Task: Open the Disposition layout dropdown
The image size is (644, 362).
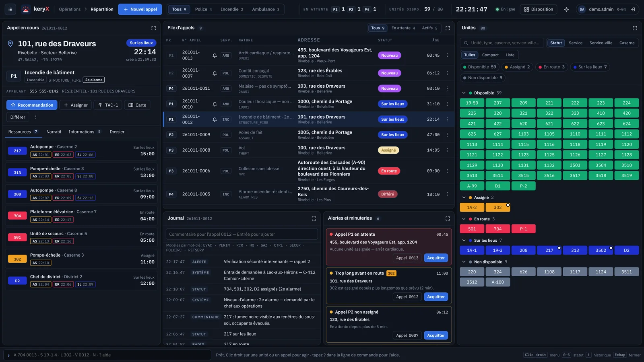Action: [539, 9]
